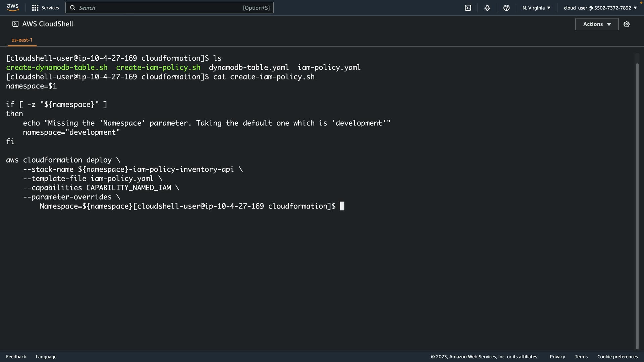The height and width of the screenshot is (362, 644).
Task: Open the Services grid menu icon
Action: [35, 8]
